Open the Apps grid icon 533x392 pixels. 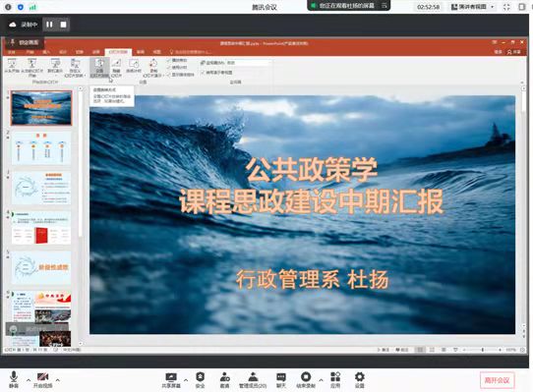pyautogui.click(x=335, y=380)
